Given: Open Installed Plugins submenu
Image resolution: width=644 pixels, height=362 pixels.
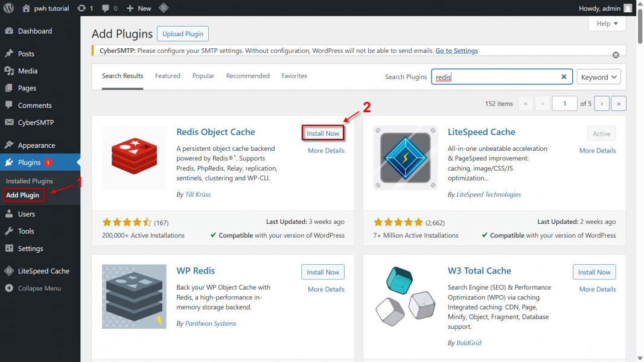Looking at the screenshot, I should [30, 181].
